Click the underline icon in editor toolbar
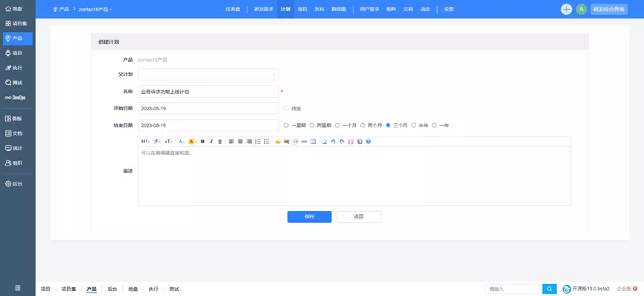644x296 pixels. [220, 142]
